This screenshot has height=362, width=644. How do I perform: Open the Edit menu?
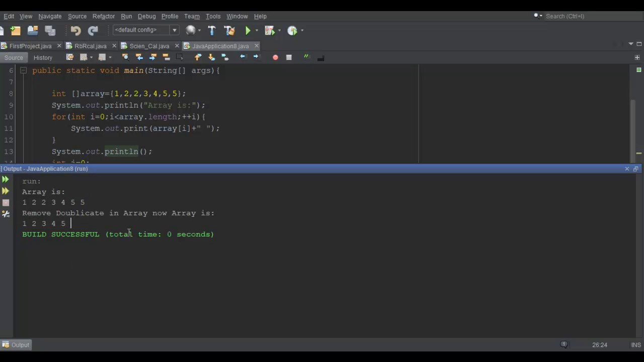9,16
